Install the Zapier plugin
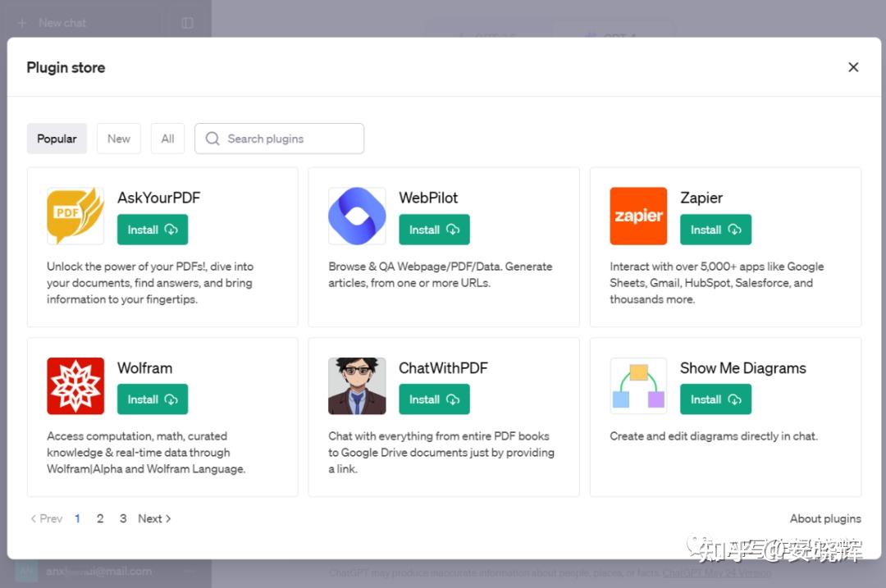 pos(715,230)
